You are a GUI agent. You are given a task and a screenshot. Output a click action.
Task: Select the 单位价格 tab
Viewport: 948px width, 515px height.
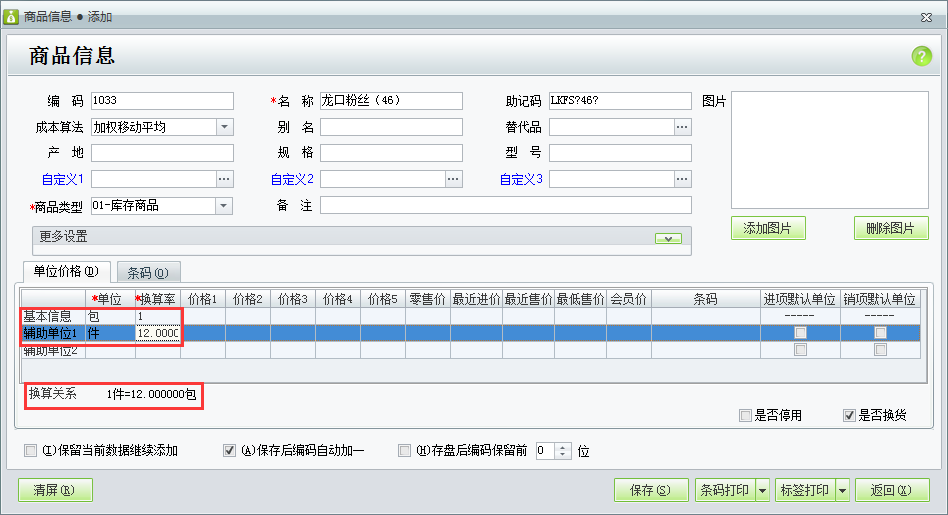[x=66, y=271]
